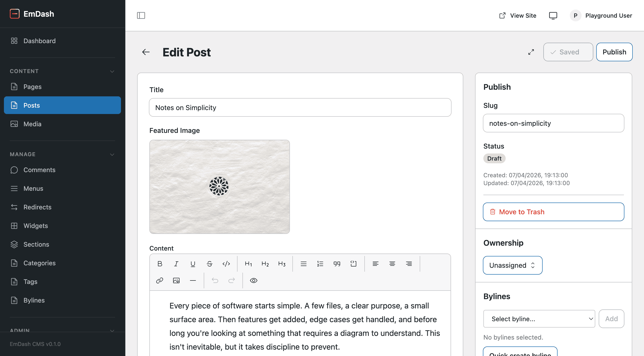Viewport: 644px width, 356px height.
Task: Open Bylines in sidebar
Action: tap(62, 300)
